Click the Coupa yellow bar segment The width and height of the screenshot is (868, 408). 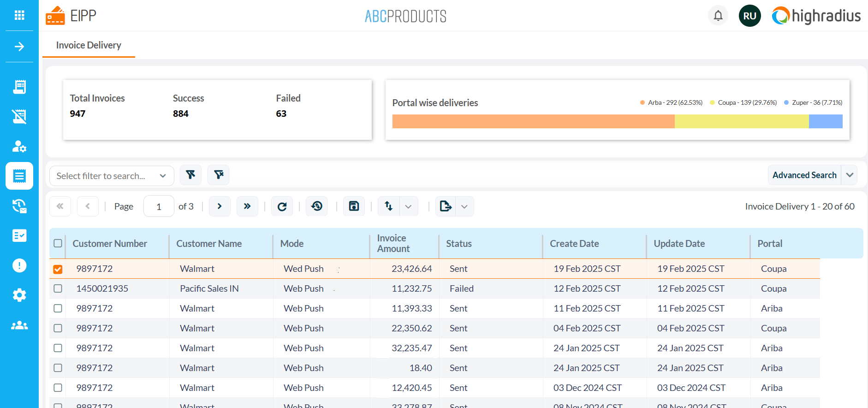click(x=742, y=121)
